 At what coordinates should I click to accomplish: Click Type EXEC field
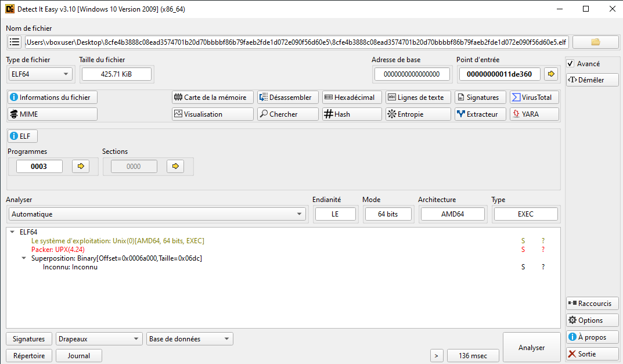pyautogui.click(x=525, y=214)
